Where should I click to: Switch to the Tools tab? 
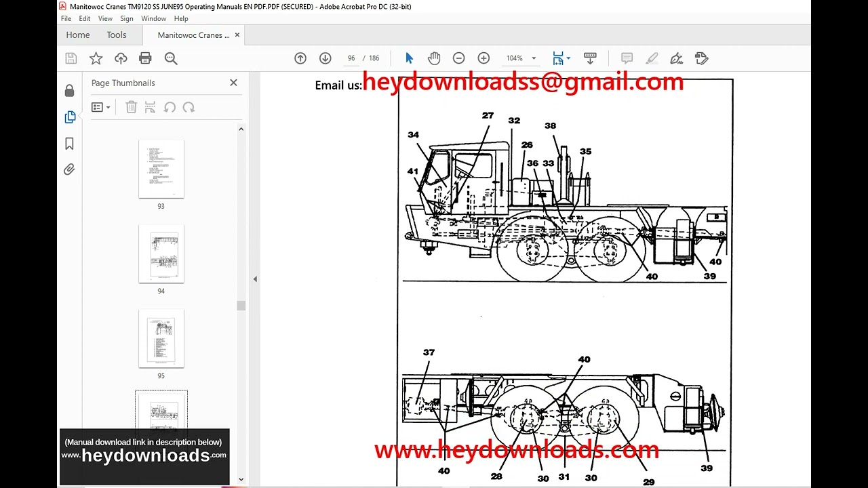click(117, 35)
